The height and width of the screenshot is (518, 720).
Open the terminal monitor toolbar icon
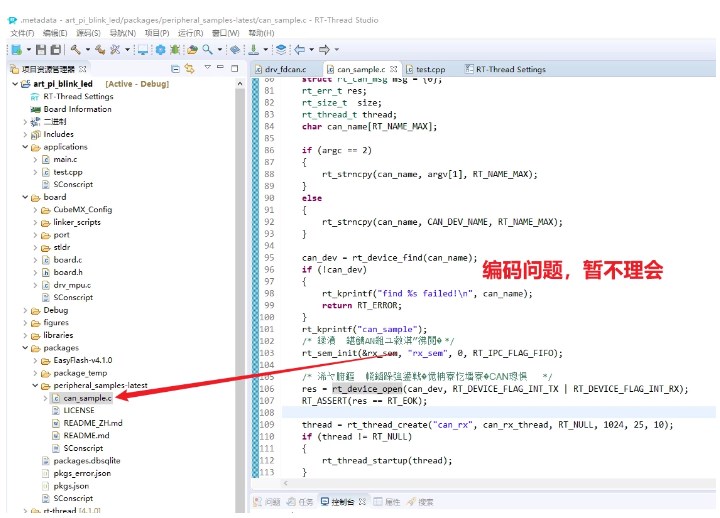point(143,50)
